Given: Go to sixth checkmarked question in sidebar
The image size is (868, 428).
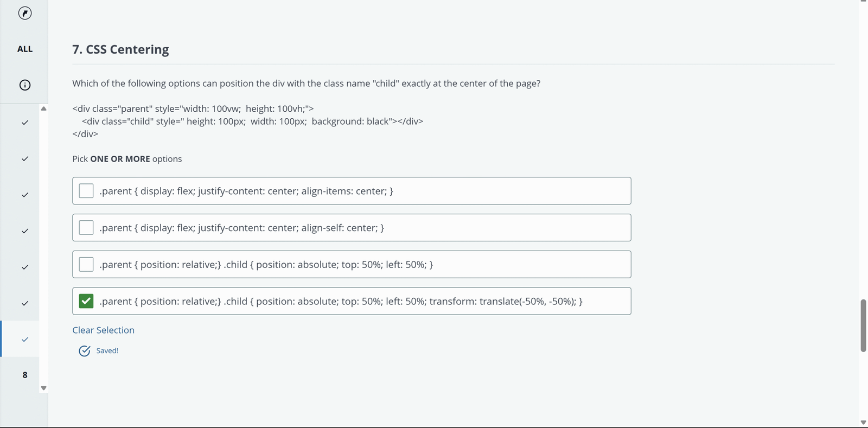Looking at the screenshot, I should tap(25, 303).
